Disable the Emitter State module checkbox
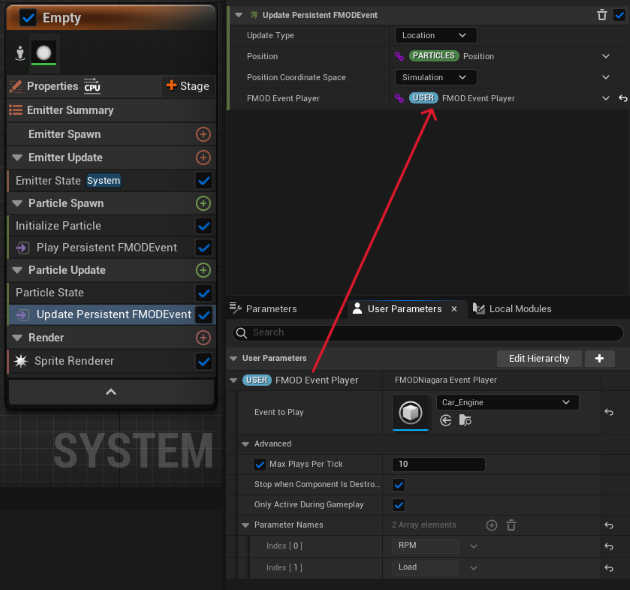 tap(204, 181)
